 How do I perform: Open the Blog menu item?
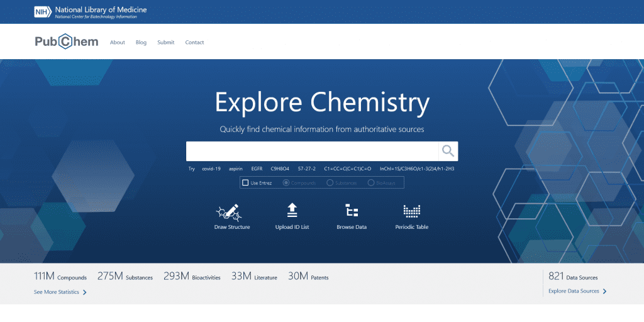(141, 42)
